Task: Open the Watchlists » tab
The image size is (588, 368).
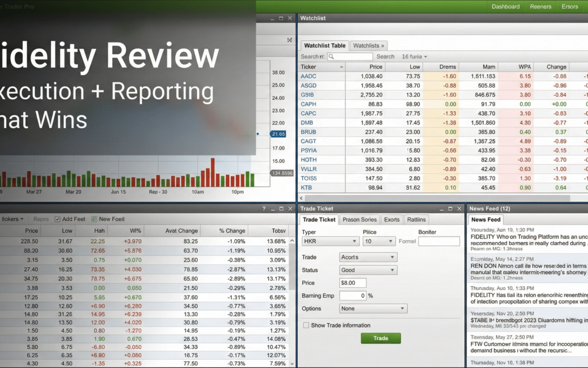Action: tap(368, 45)
